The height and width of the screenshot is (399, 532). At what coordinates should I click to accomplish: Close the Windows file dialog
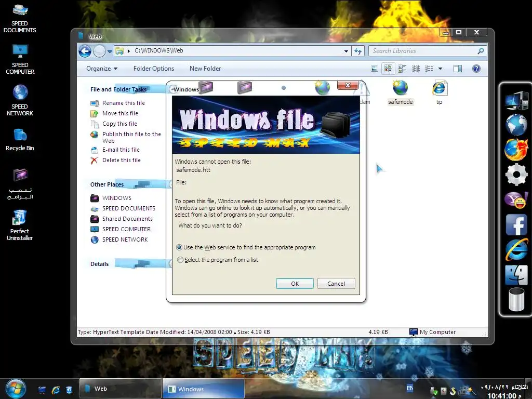(348, 85)
